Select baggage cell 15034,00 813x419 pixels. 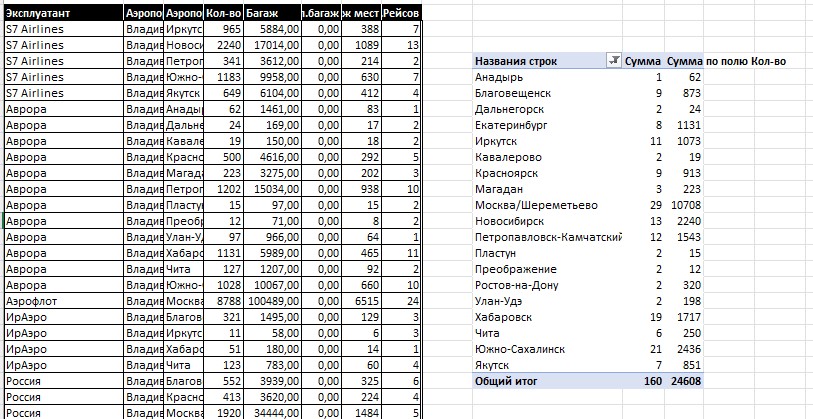click(x=272, y=189)
